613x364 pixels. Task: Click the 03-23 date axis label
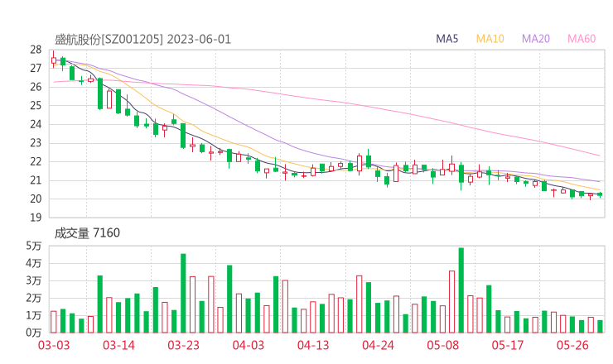point(183,345)
